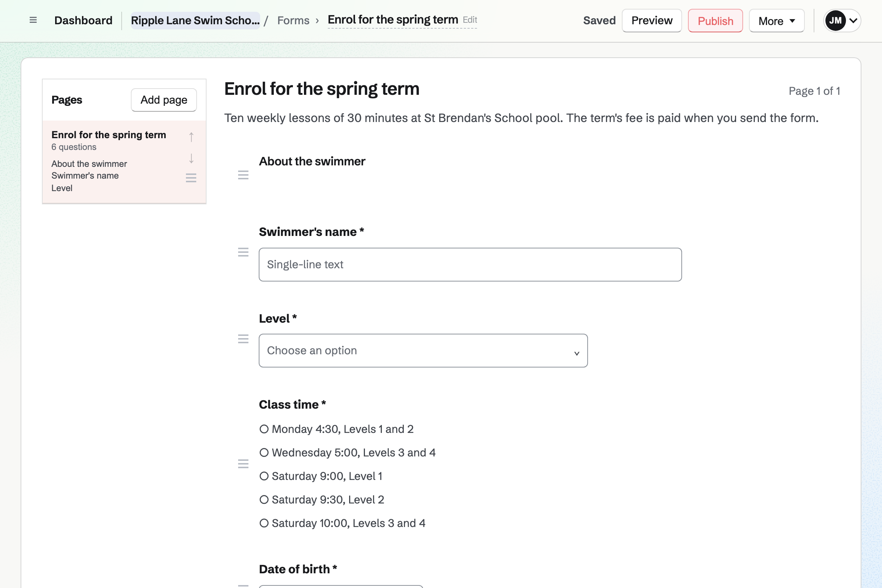This screenshot has height=588, width=882.
Task: Pick Saturday 10:00, Levels 3 and 4
Action: (343, 523)
